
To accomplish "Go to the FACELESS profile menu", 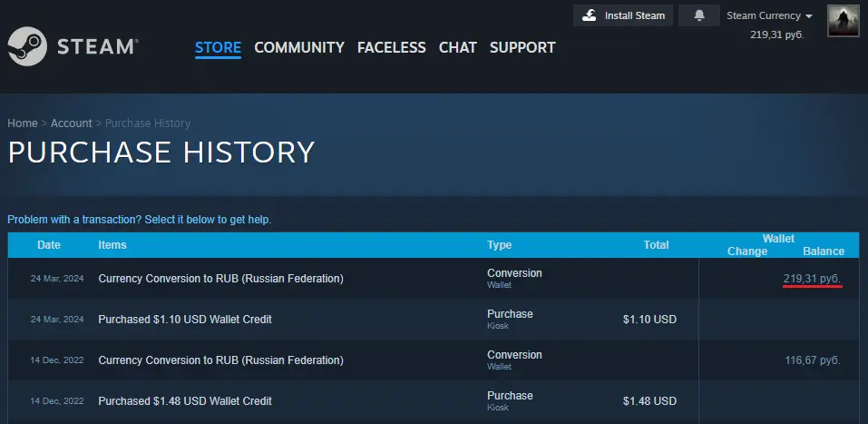I will [391, 47].
